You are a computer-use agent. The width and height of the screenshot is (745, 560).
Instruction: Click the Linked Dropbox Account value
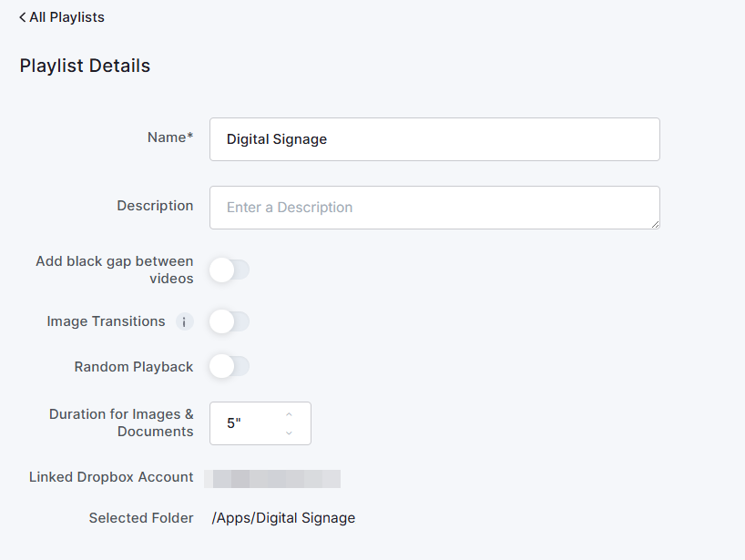coord(272,477)
